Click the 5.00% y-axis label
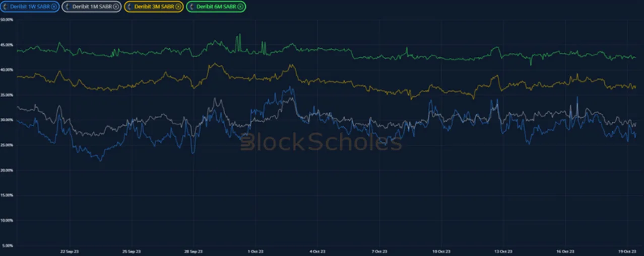 tap(7, 246)
